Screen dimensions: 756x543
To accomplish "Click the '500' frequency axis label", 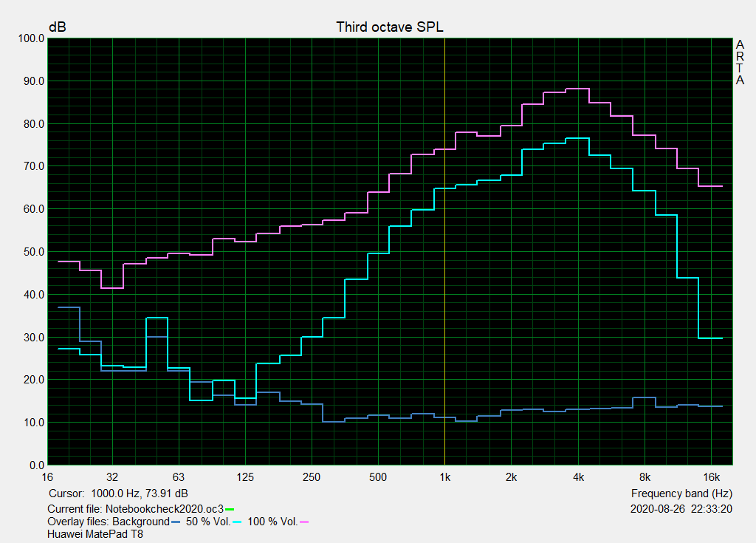I will coord(378,477).
